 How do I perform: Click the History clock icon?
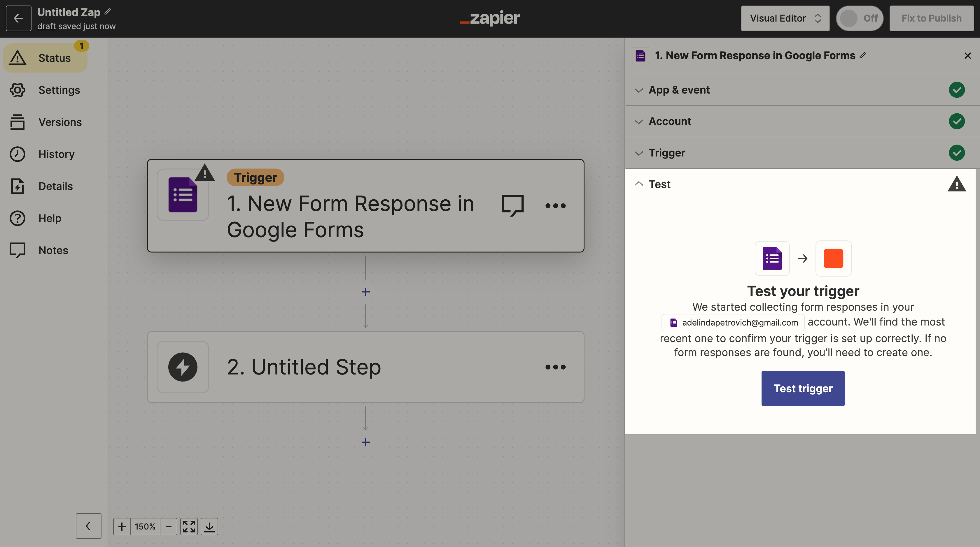(17, 154)
